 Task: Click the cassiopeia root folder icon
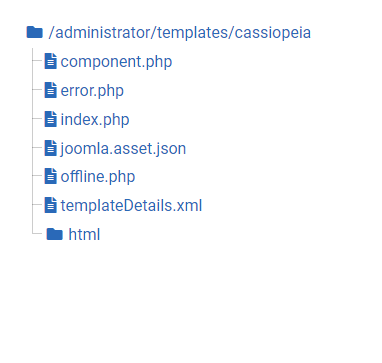tap(35, 32)
